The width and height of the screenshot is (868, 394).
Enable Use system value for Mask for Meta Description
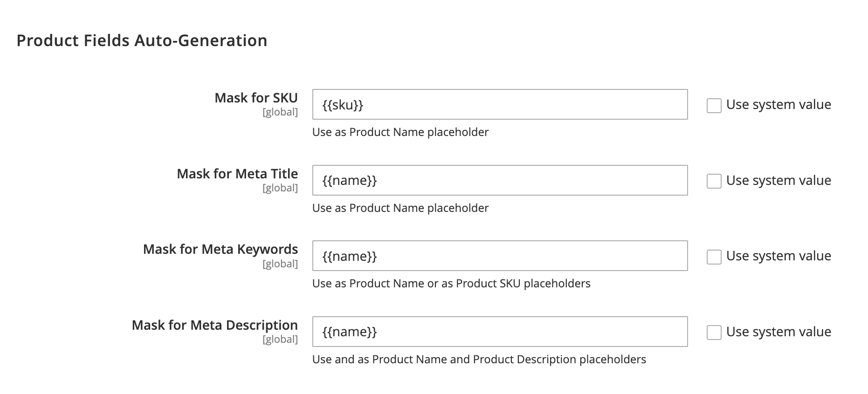(x=713, y=333)
